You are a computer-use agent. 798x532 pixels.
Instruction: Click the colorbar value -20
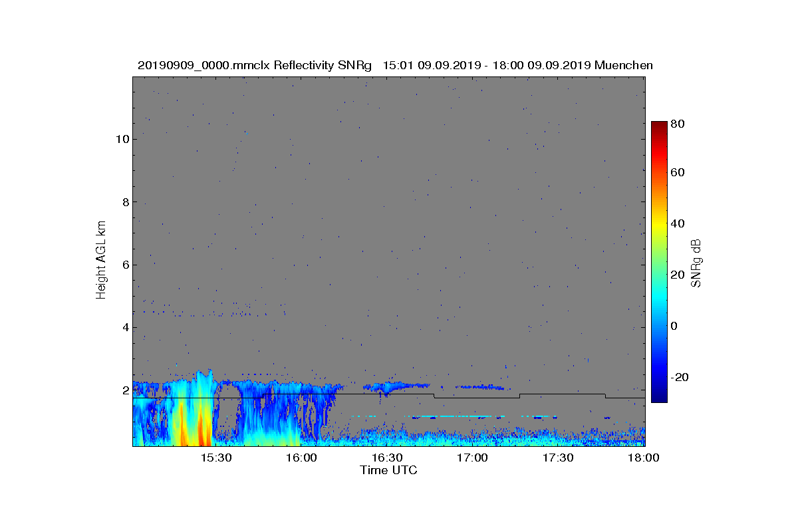point(680,377)
